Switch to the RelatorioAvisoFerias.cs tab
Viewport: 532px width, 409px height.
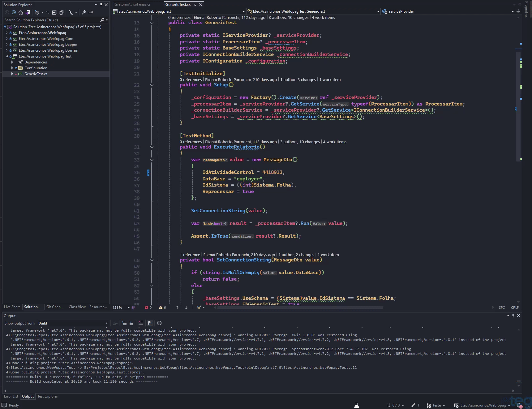tap(132, 4)
